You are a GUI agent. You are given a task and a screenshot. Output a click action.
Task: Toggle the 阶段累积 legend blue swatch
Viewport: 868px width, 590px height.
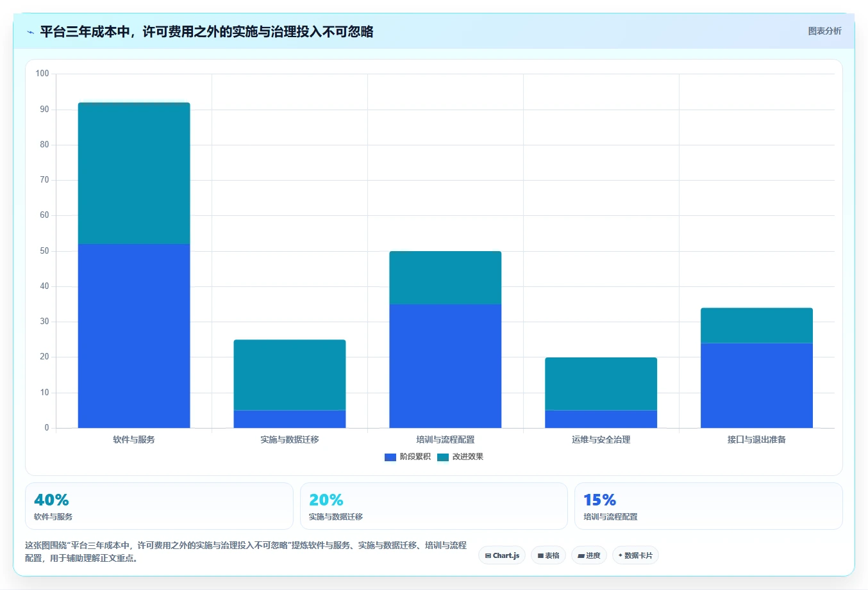pyautogui.click(x=390, y=457)
